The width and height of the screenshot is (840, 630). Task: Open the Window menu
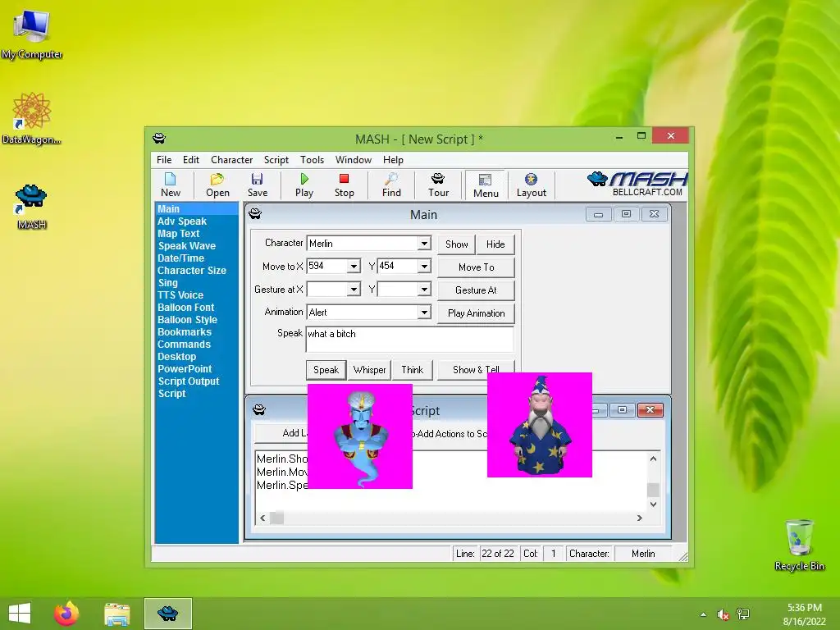pos(353,160)
